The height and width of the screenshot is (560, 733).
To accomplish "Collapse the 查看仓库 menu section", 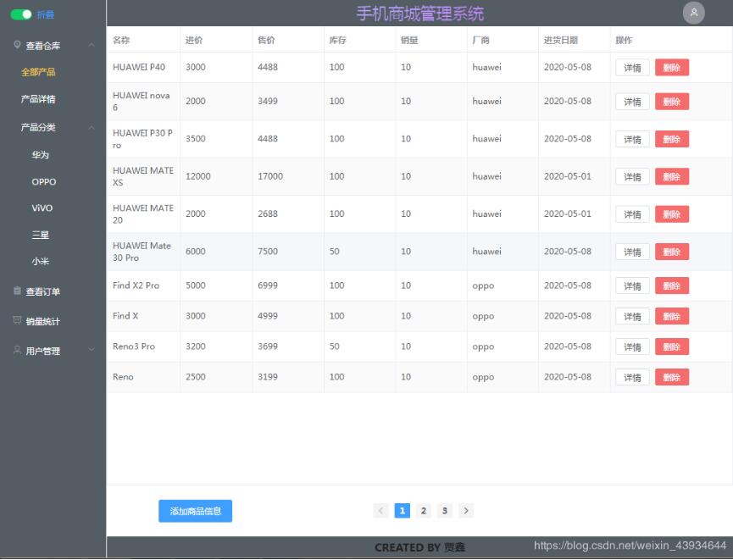I will point(92,44).
